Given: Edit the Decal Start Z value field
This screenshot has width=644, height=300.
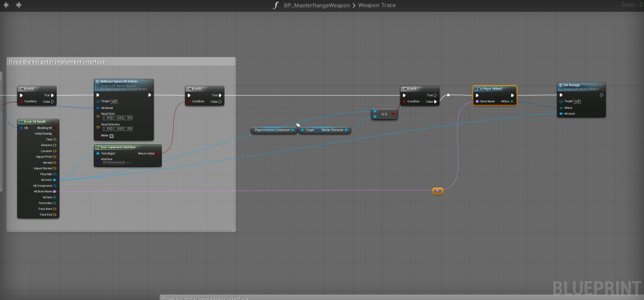Looking at the screenshot, I should click(128, 117).
